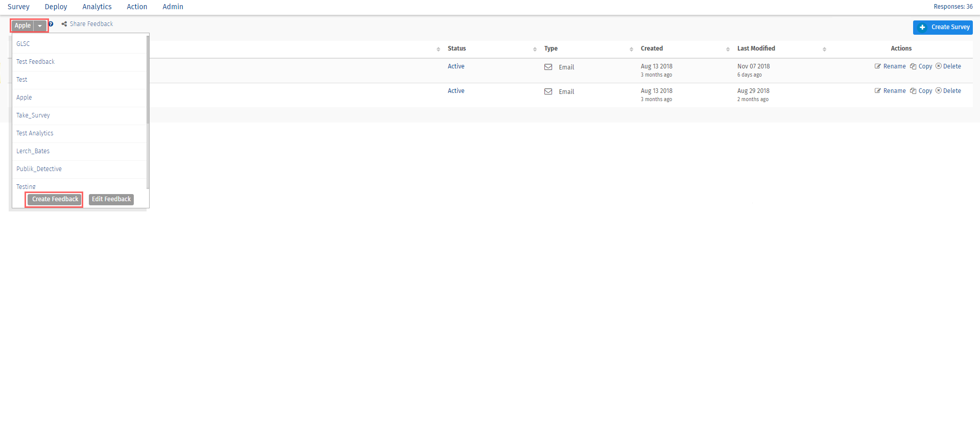Choose Test Feedback in the dropdown list
This screenshot has width=980, height=430.
tap(79, 62)
